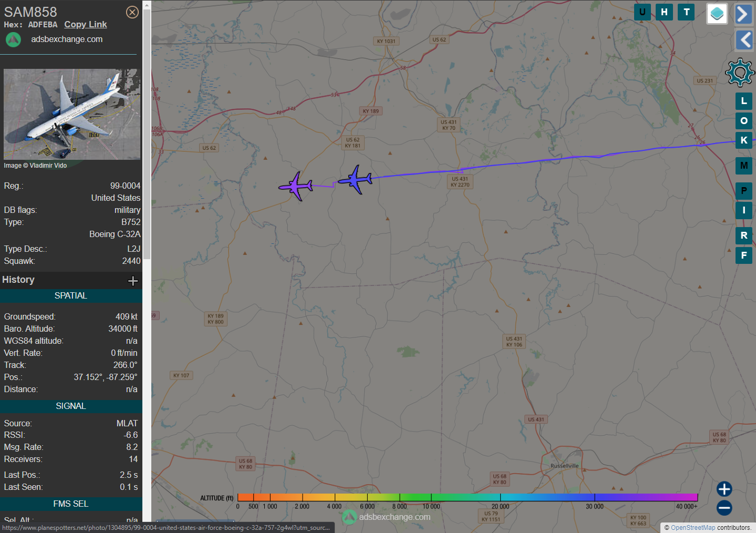Open the map layers selector icon
This screenshot has height=533, width=756.
tap(717, 14)
